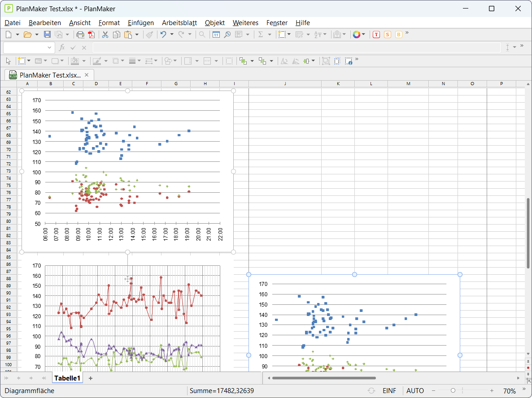
Task: Close the PlanMaker Test.xlsx document tab
Action: pos(87,75)
